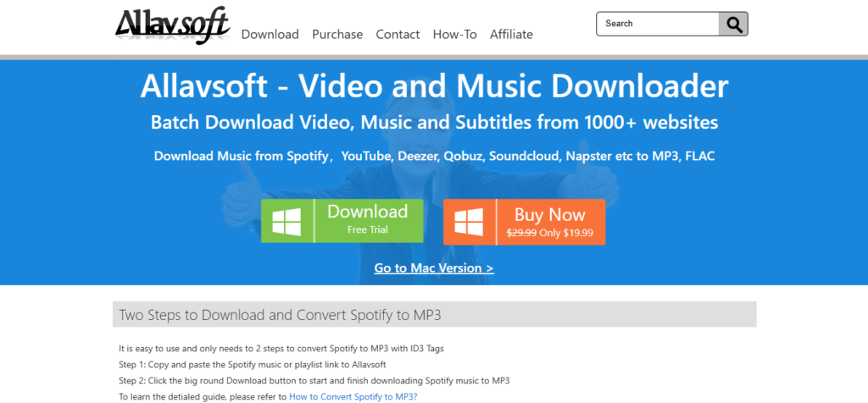Click the Allavsoft Video and Music Downloader title
Viewport: 868px width, 403px height.
point(434,86)
